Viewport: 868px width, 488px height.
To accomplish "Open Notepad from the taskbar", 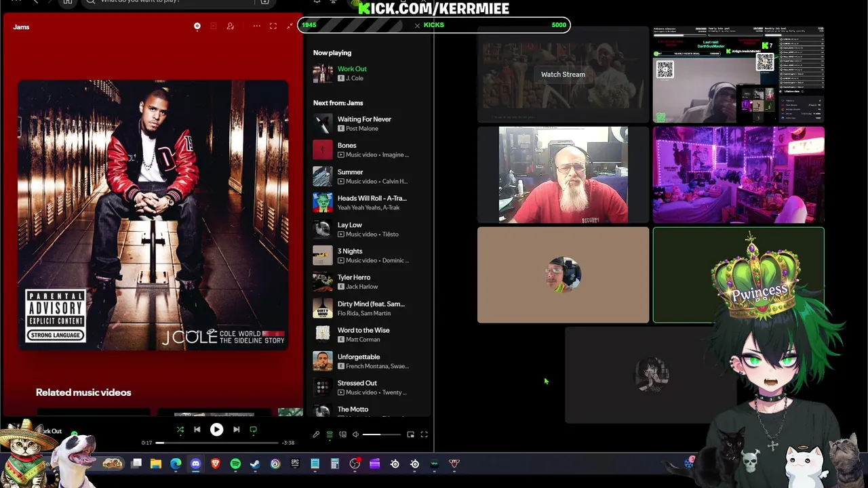I will pos(315,464).
